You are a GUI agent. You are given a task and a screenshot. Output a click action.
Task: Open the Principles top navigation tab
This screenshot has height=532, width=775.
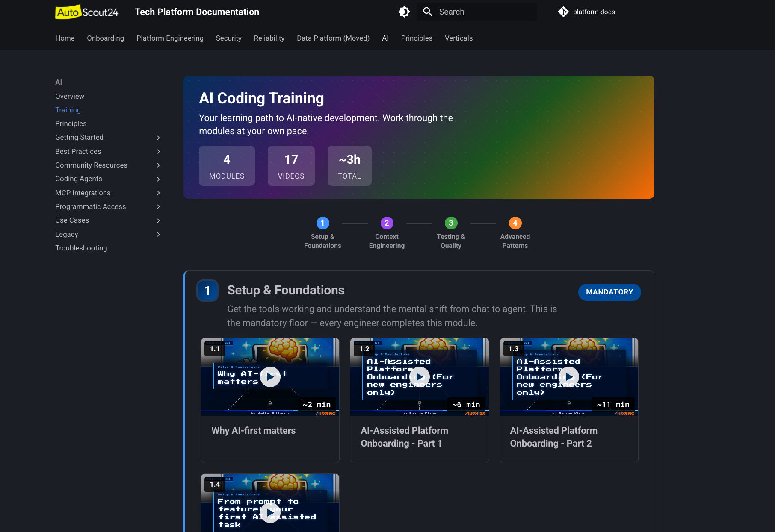(417, 38)
